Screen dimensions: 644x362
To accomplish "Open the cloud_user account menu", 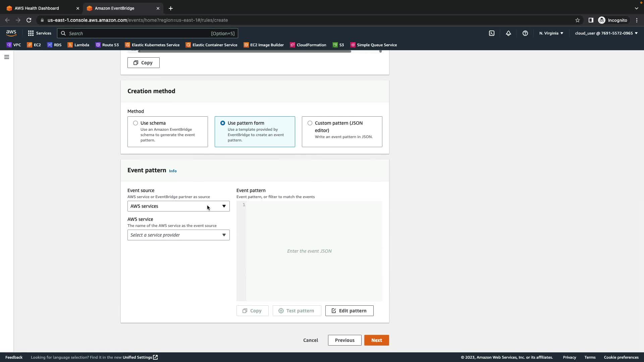I will point(606,33).
